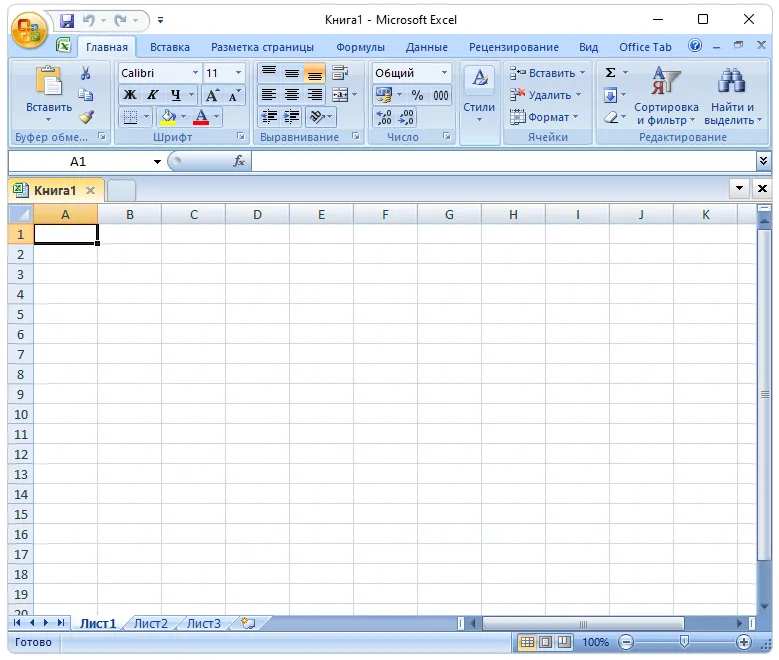Open Сортировка и фильтр menu
The image size is (779, 660).
pos(666,95)
